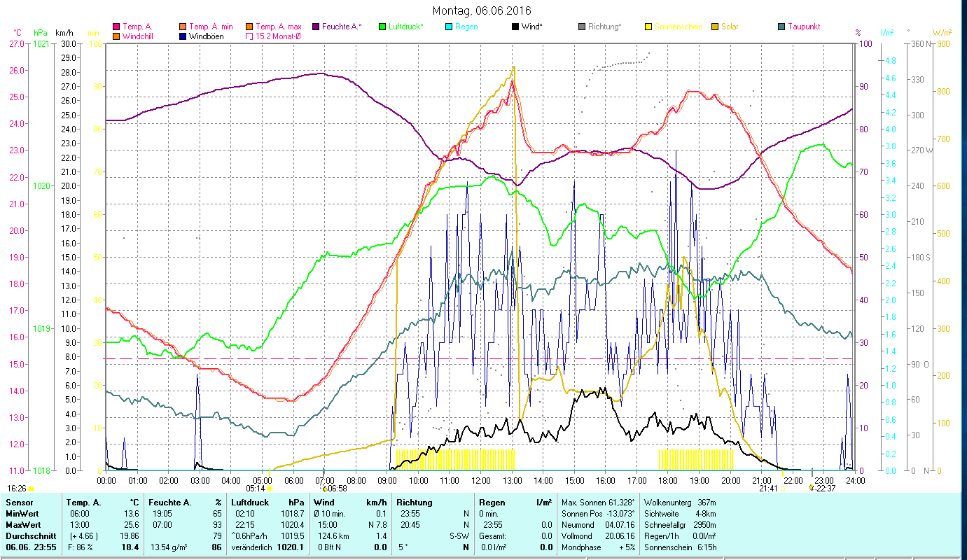Viewport: 967px width, 560px height.
Task: Select the Taupunkt legend label
Action: [x=804, y=27]
